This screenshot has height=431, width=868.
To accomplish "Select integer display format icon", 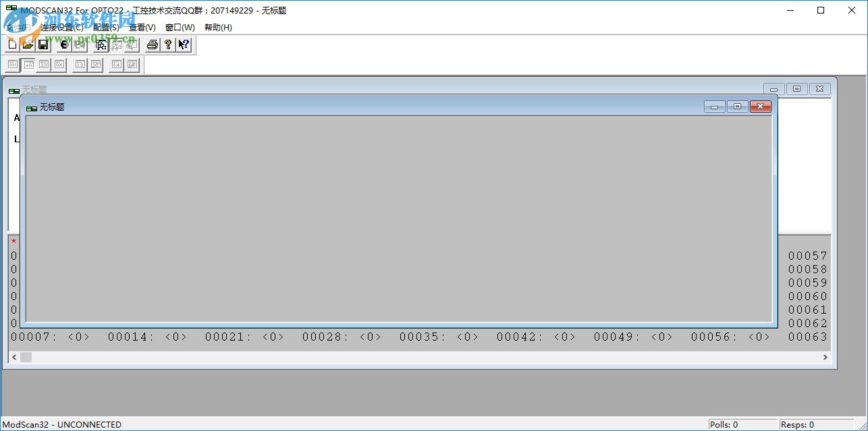I will pos(44,65).
